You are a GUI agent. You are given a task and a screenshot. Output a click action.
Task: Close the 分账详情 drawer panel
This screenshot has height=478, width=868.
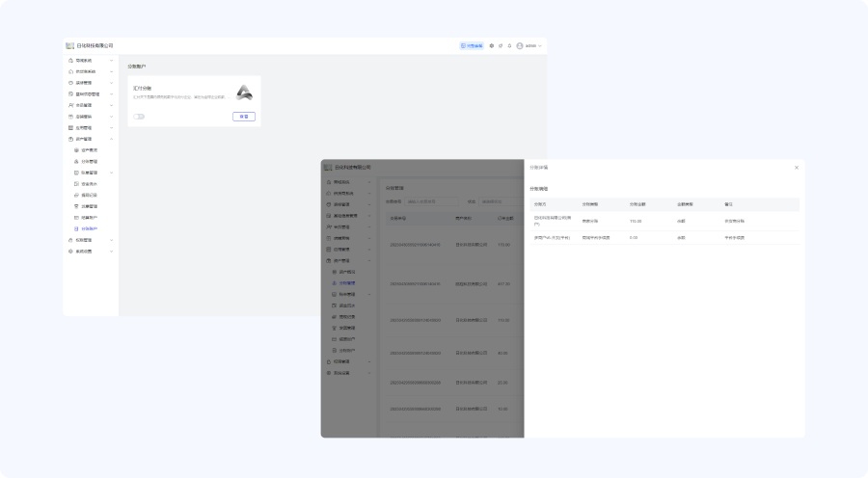[796, 168]
